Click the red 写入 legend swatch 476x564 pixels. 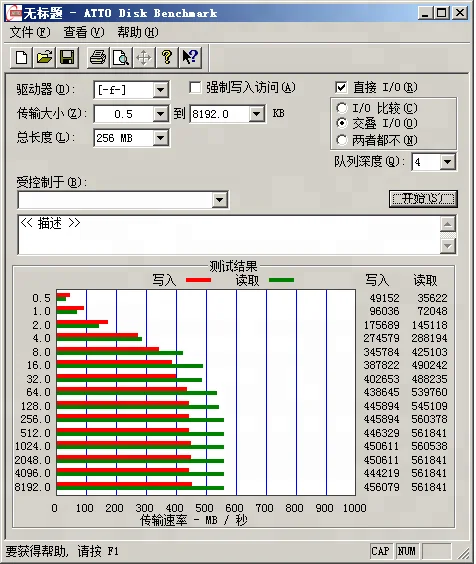pos(198,280)
